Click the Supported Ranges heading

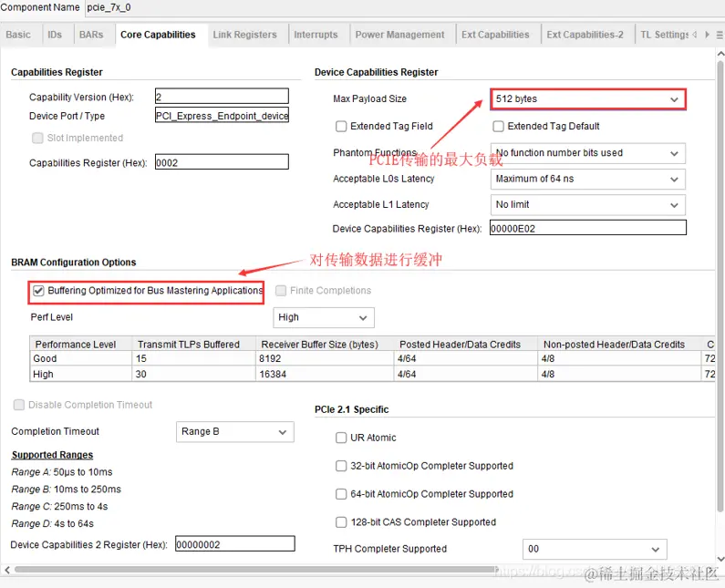click(52, 455)
